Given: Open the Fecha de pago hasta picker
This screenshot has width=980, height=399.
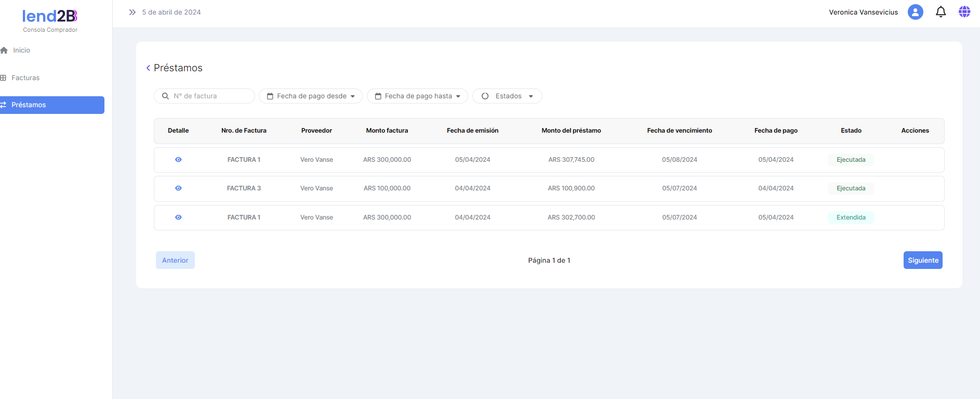Looking at the screenshot, I should (x=417, y=96).
